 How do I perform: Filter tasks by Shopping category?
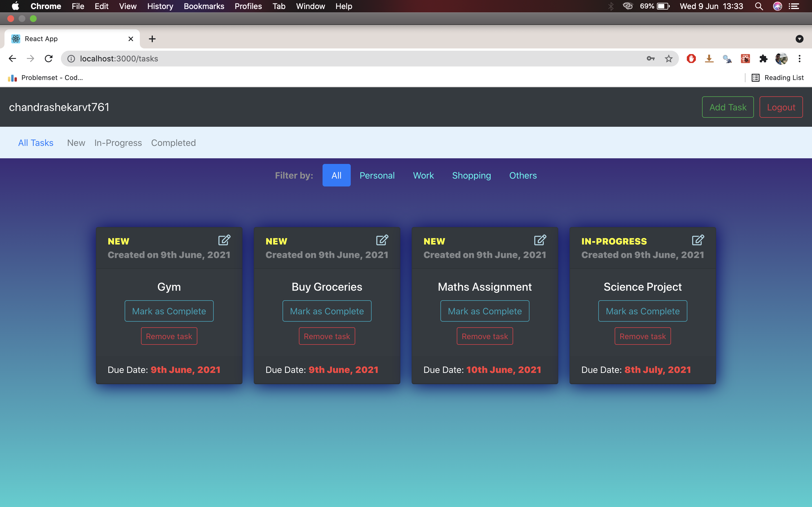coord(471,175)
